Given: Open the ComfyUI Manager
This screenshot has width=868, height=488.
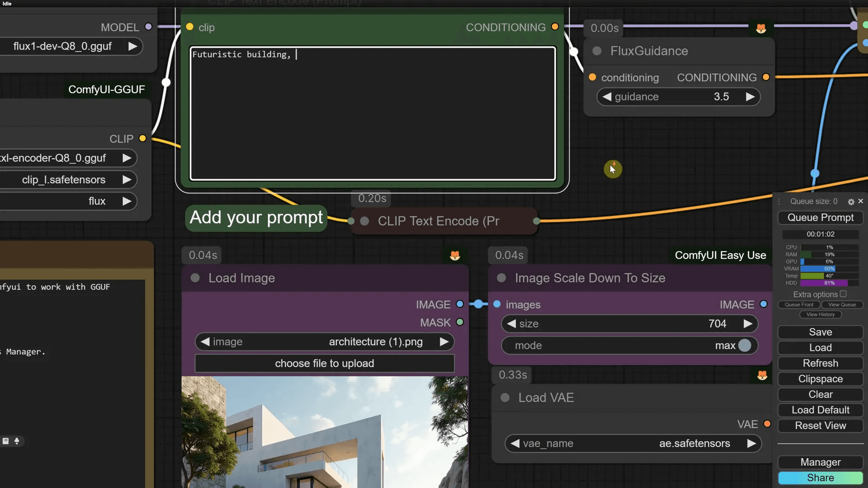Looking at the screenshot, I should pyautogui.click(x=820, y=462).
